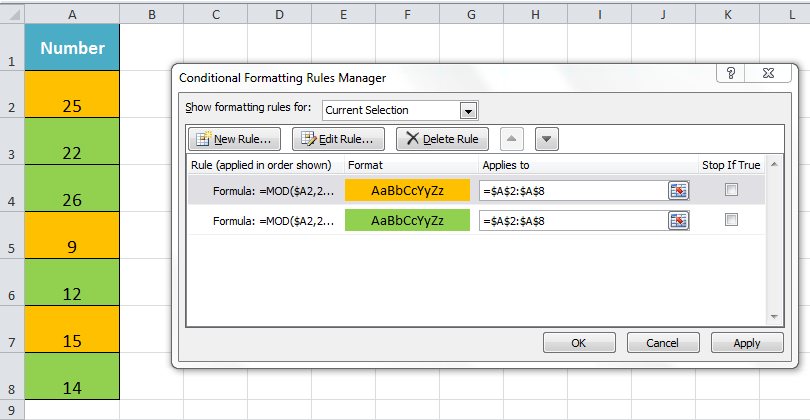The height and width of the screenshot is (420, 810).
Task: Click the rules list scrollbar down arrow
Action: coord(774,317)
